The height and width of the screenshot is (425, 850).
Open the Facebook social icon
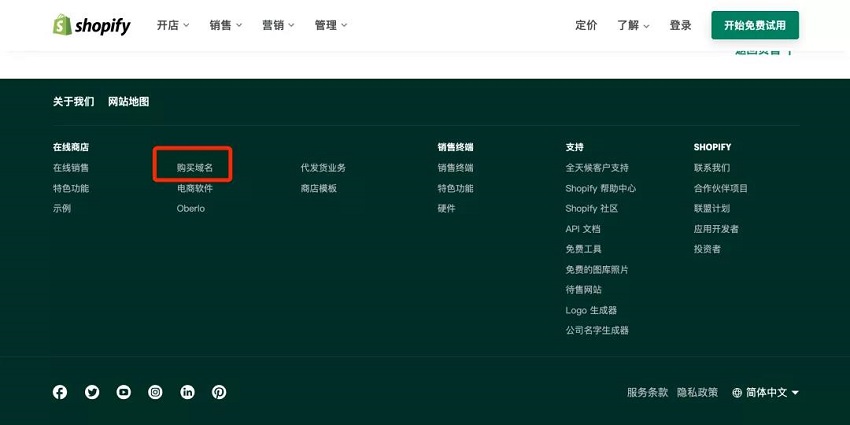tap(60, 392)
